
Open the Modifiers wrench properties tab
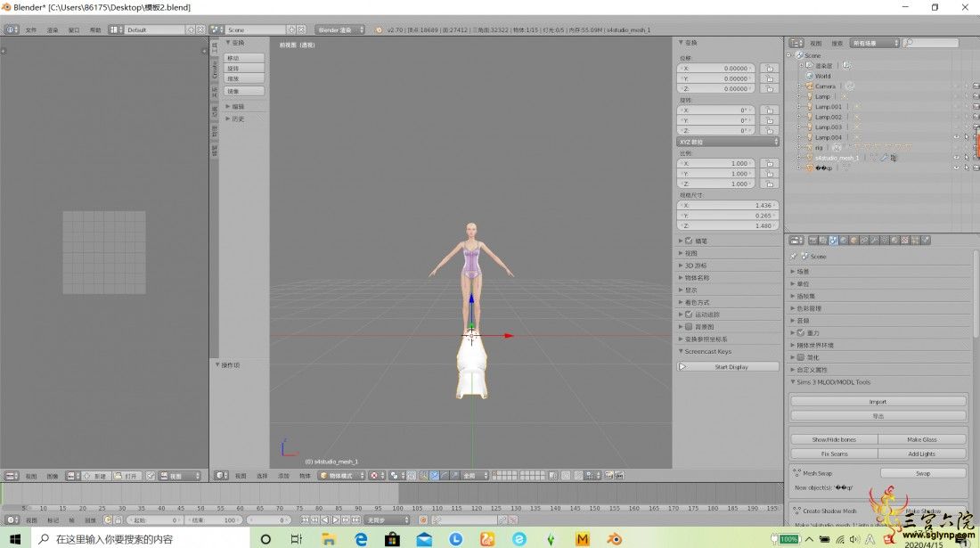point(874,240)
